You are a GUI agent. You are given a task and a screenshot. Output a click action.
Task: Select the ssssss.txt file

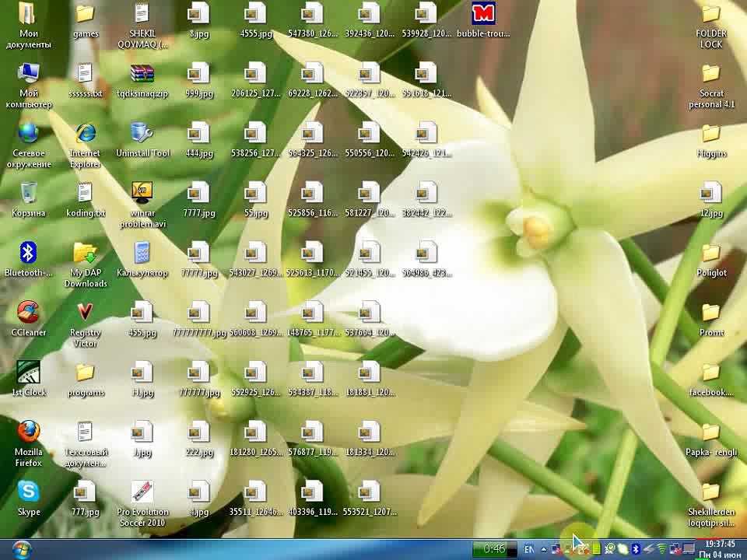click(86, 73)
